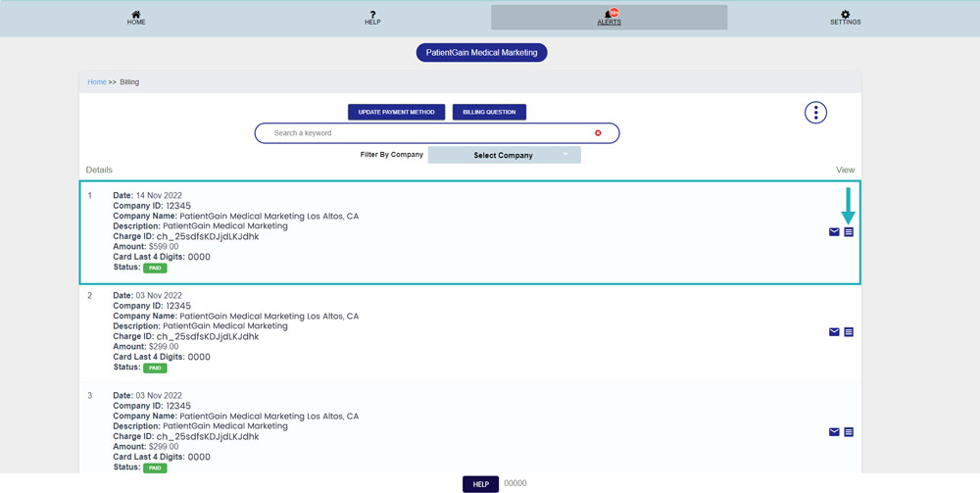Viewport: 980px width, 493px height.
Task: Click the row 2 amount $299.00
Action: tap(164, 347)
